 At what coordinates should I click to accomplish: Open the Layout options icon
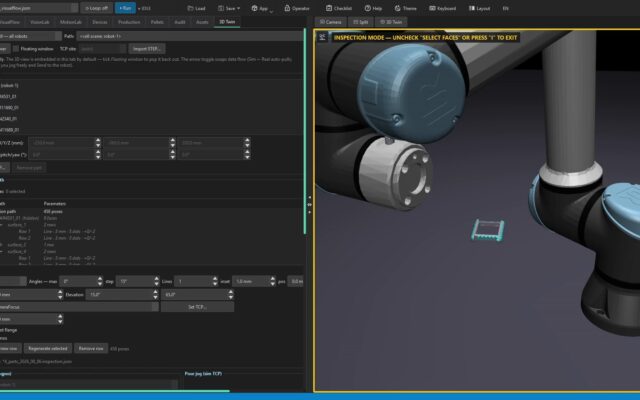click(472, 8)
